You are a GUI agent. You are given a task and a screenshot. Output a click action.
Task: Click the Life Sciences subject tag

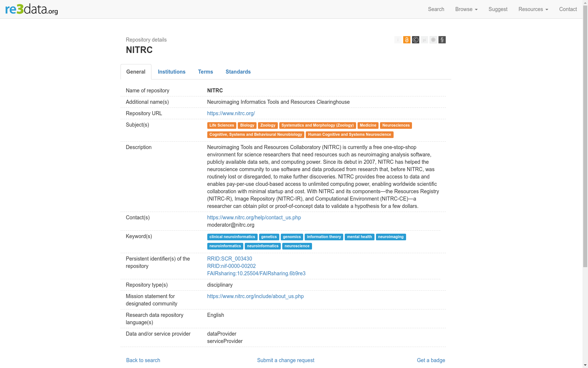click(222, 125)
